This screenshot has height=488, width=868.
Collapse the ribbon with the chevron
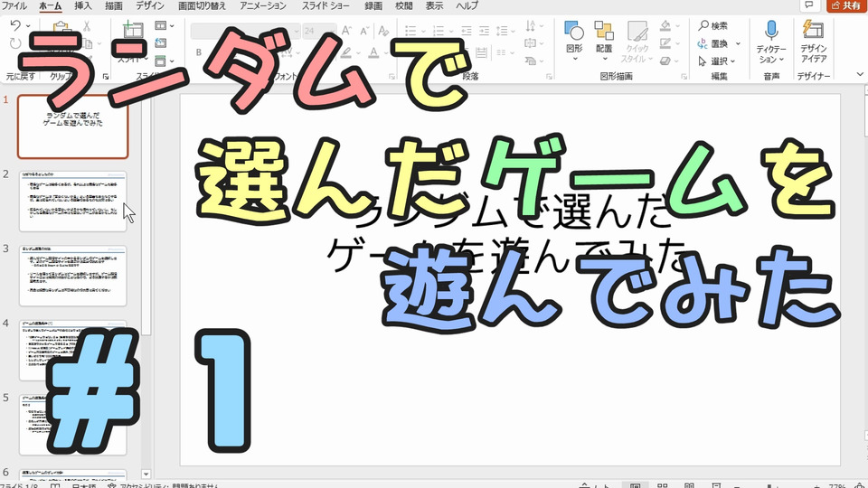[x=860, y=74]
